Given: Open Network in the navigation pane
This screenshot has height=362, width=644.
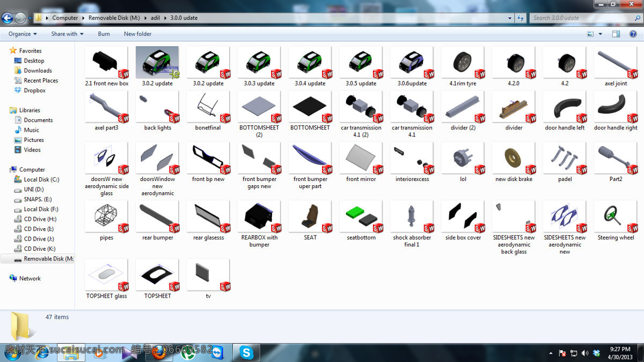Looking at the screenshot, I should (30, 278).
